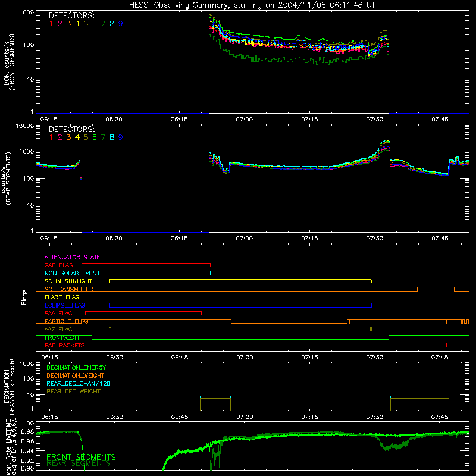The image size is (476, 476).
Task: Select detector 8 in front segments legend
Action: tap(112, 24)
